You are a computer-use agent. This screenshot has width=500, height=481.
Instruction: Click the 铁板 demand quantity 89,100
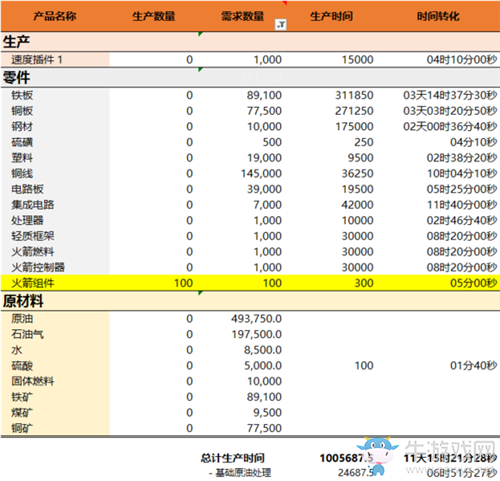264,95
